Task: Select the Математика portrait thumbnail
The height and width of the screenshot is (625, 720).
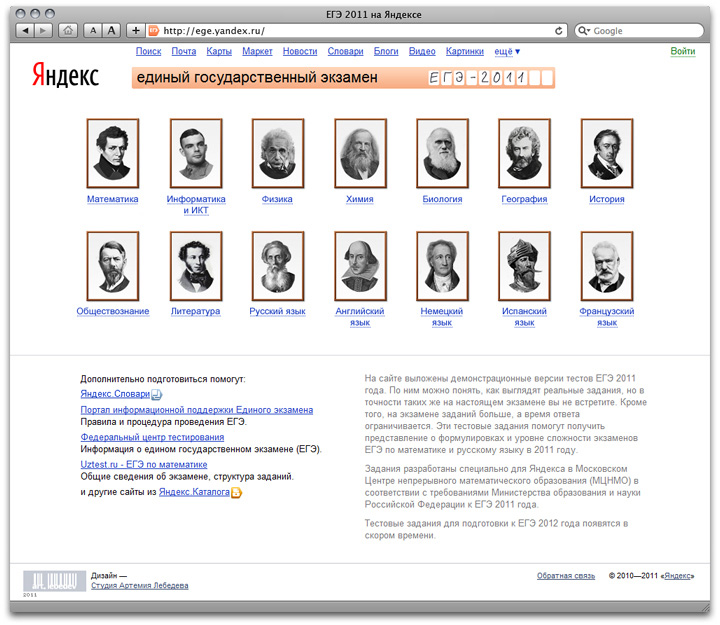Action: point(113,153)
